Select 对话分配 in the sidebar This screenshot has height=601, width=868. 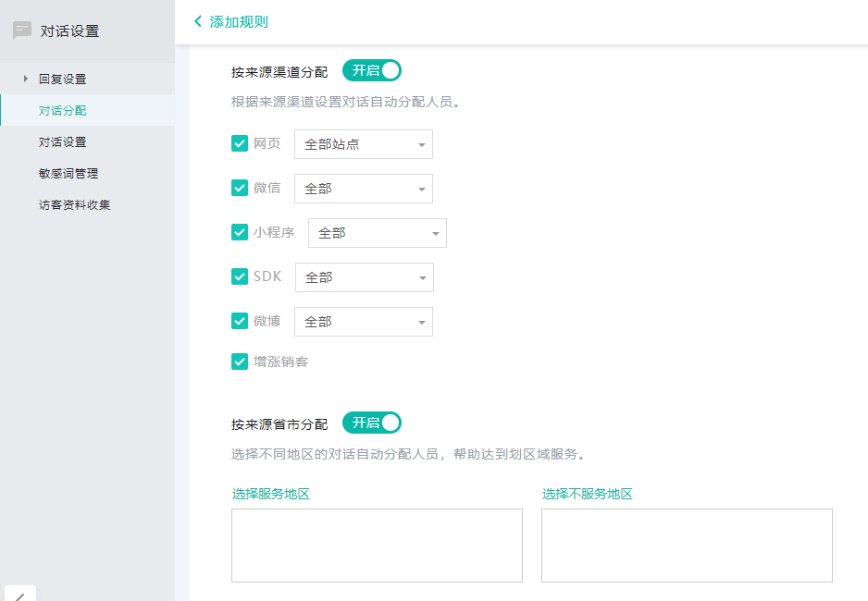tap(63, 110)
